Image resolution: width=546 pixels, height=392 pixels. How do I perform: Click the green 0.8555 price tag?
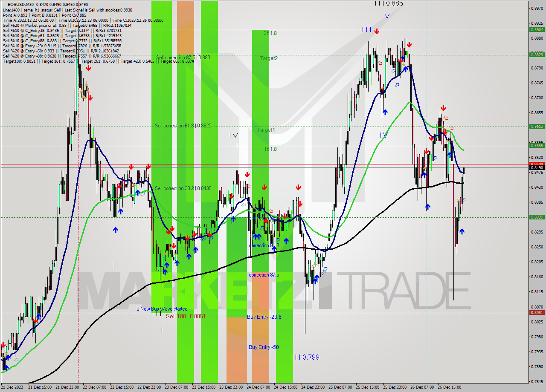point(536,145)
